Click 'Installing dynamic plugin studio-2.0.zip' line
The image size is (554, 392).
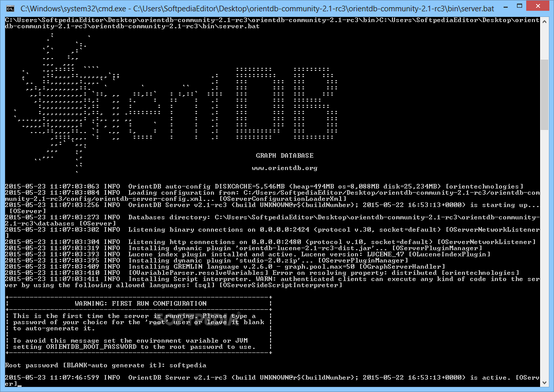click(x=206, y=260)
